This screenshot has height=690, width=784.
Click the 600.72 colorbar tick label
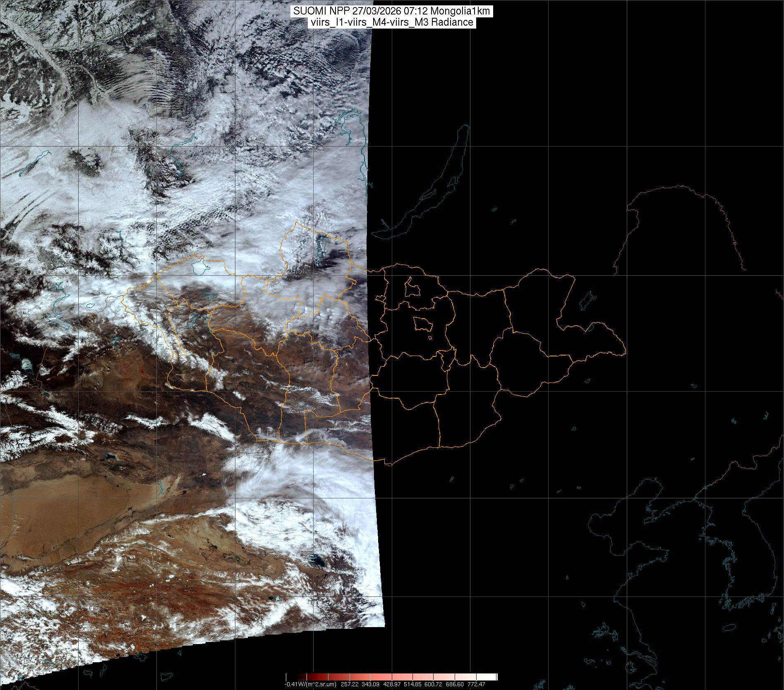coord(433,684)
